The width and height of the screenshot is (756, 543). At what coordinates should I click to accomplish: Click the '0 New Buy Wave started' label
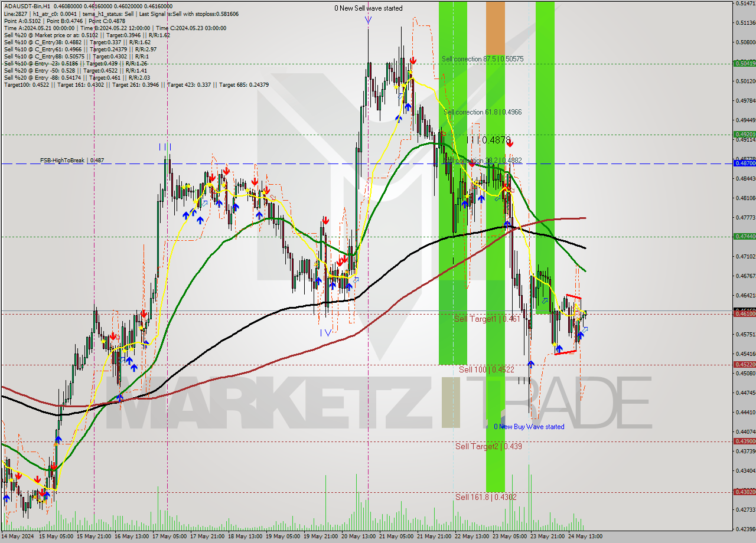pos(529,427)
